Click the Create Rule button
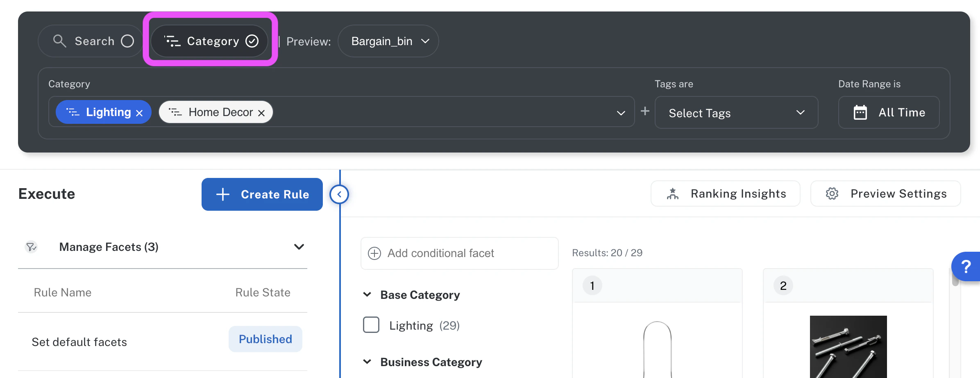980x378 pixels. tap(262, 194)
